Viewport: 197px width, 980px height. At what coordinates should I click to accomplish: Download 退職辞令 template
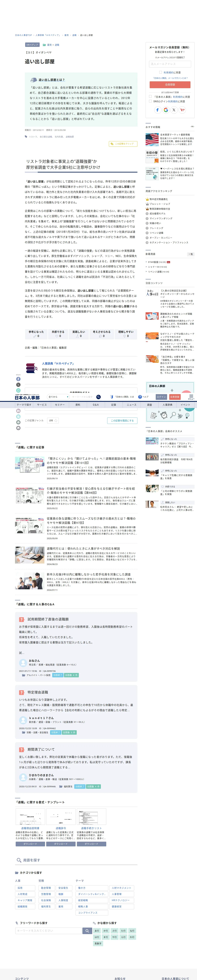(61, 844)
